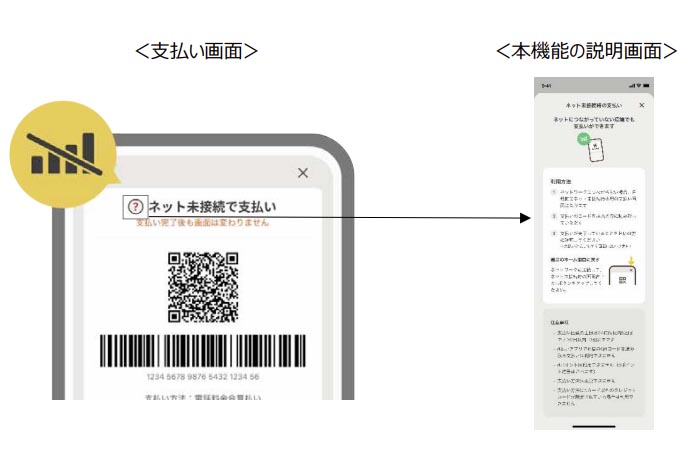The width and height of the screenshot is (690, 460).
Task: Click the battery icon in explanation screen status bar
Action: (x=646, y=85)
